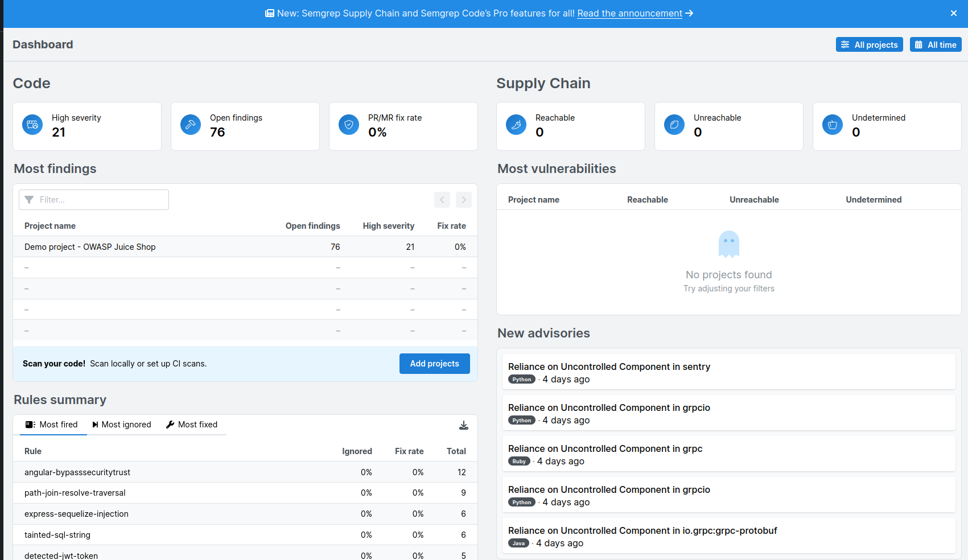This screenshot has height=560, width=968.
Task: Click the Open findings count 76 card
Action: [x=245, y=126]
